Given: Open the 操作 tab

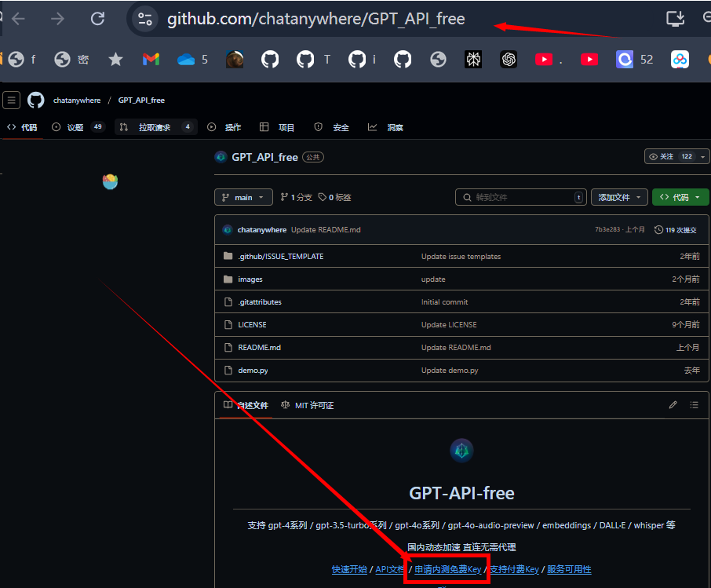Looking at the screenshot, I should (224, 127).
